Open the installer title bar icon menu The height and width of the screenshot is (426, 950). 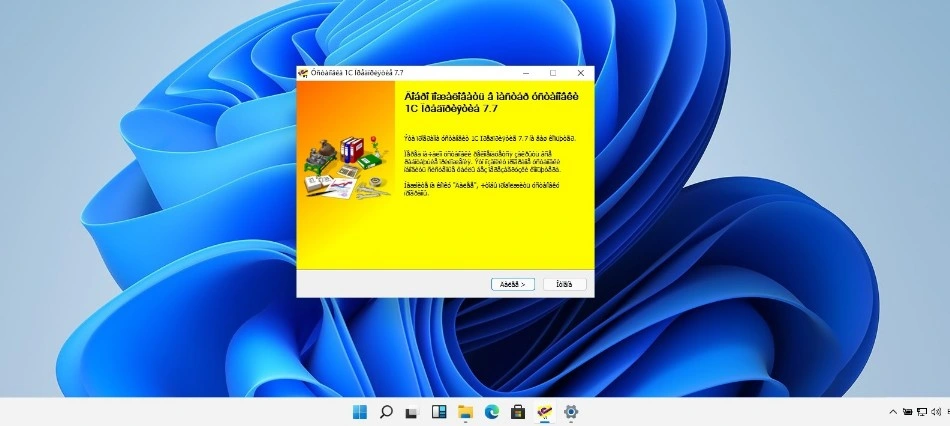pyautogui.click(x=304, y=73)
